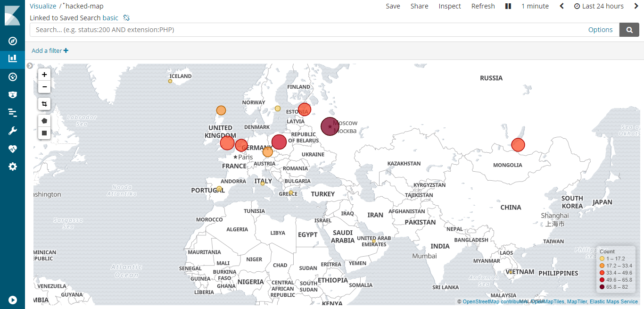Select the Visualize bar chart sidebar icon

12,59
